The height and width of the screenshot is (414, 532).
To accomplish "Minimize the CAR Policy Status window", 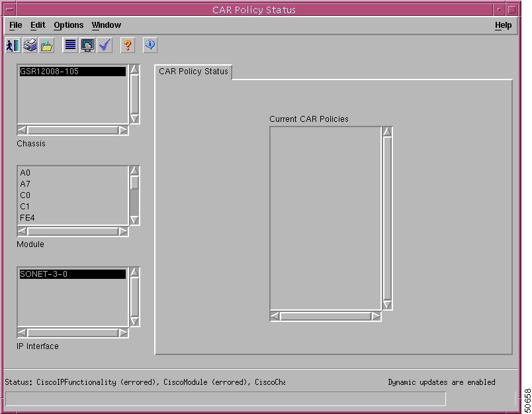I will click(499, 9).
